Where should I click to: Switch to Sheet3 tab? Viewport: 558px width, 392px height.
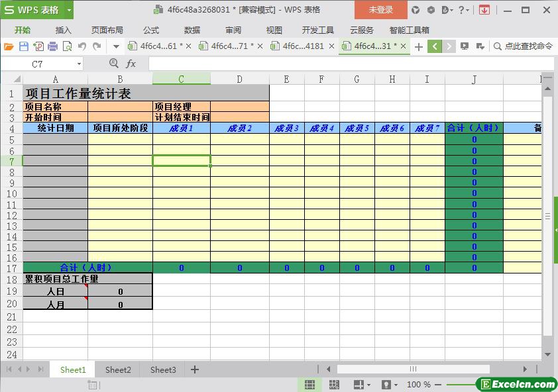point(163,370)
